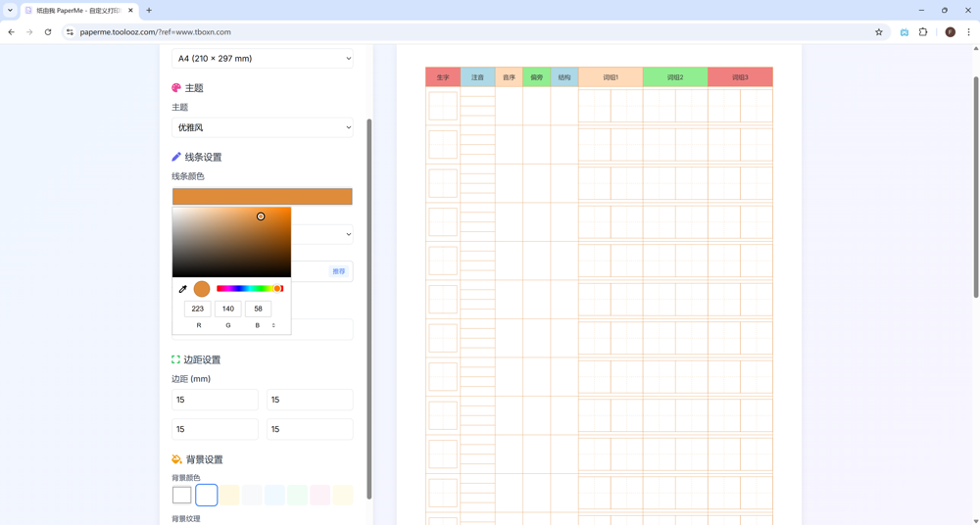Screen dimensions: 980x525
Task: Click the 推荐 button
Action: [x=338, y=271]
